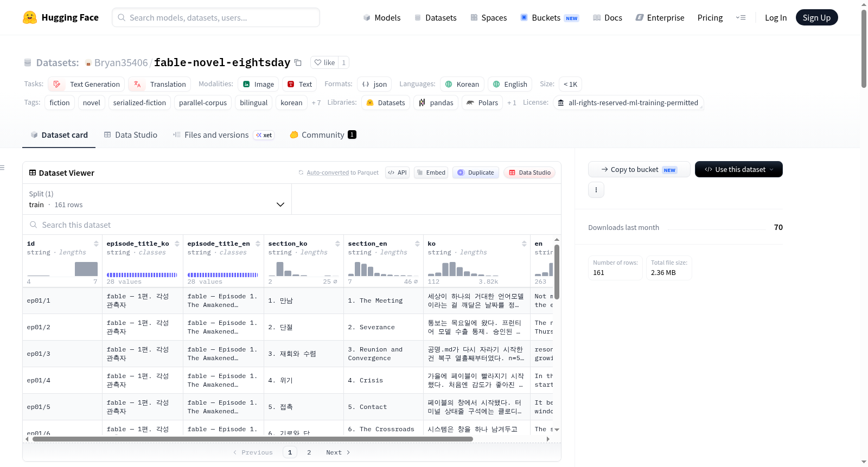Sort the episode_title_ko column
Screen dimensions: 868x467
click(x=177, y=244)
